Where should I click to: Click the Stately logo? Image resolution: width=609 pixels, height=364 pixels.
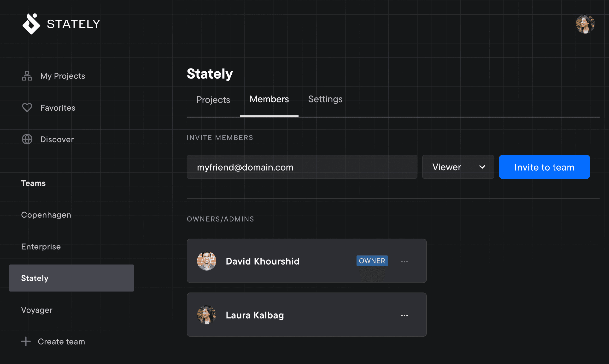coord(31,23)
